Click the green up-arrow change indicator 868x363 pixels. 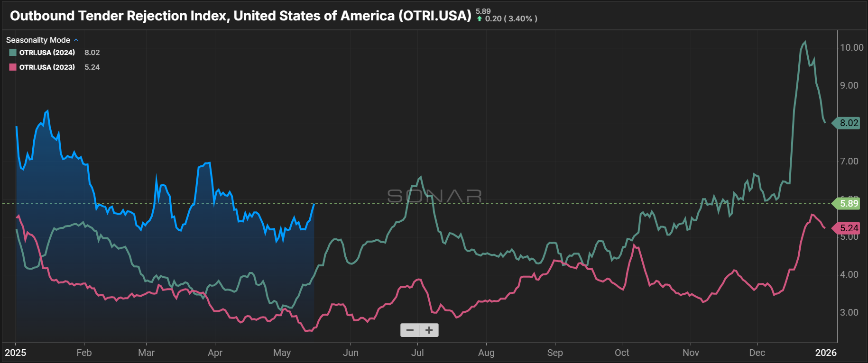point(480,19)
